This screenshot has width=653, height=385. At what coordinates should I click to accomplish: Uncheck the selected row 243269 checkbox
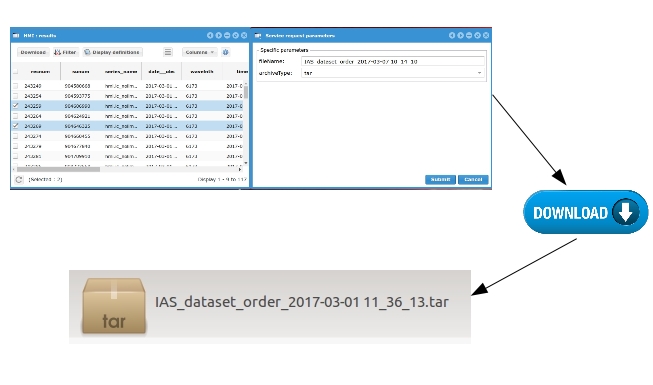pyautogui.click(x=15, y=126)
